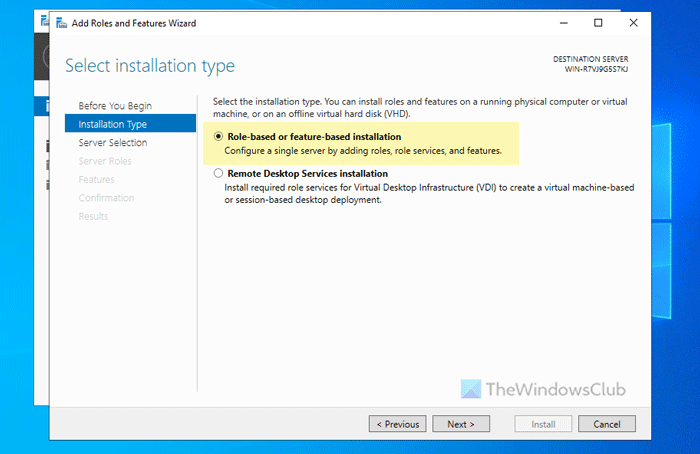Screen dimensions: 700x454
Task: Click the Next button
Action: coord(461,424)
